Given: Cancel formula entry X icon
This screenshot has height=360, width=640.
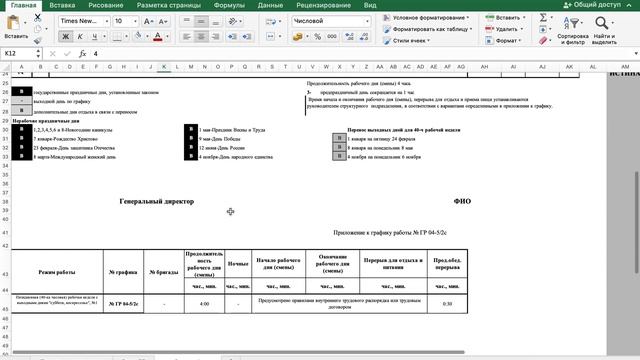Looking at the screenshot, I should point(53,53).
